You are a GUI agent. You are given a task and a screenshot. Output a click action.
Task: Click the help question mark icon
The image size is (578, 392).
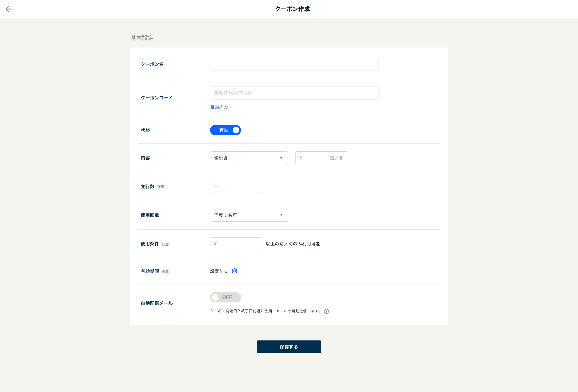pos(326,311)
